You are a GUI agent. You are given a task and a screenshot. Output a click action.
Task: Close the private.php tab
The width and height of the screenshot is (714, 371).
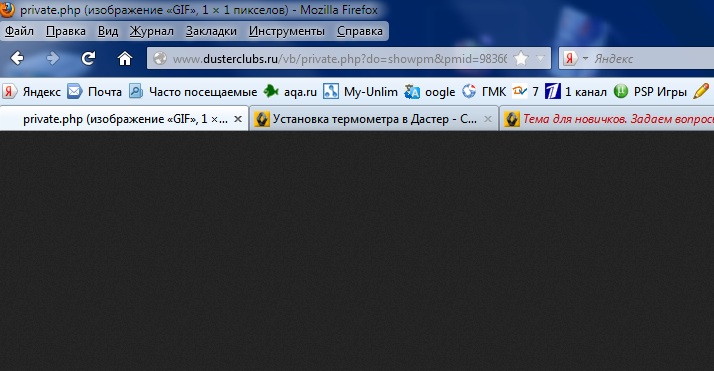[238, 119]
